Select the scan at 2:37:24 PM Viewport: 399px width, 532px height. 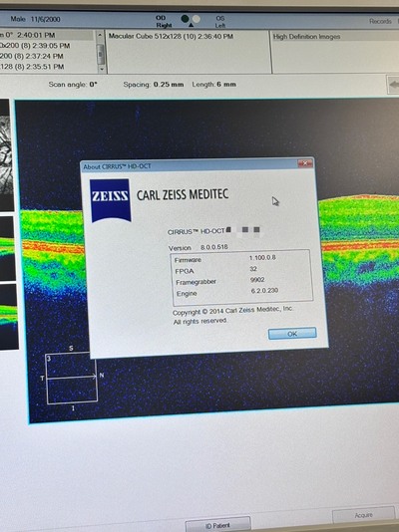click(47, 56)
